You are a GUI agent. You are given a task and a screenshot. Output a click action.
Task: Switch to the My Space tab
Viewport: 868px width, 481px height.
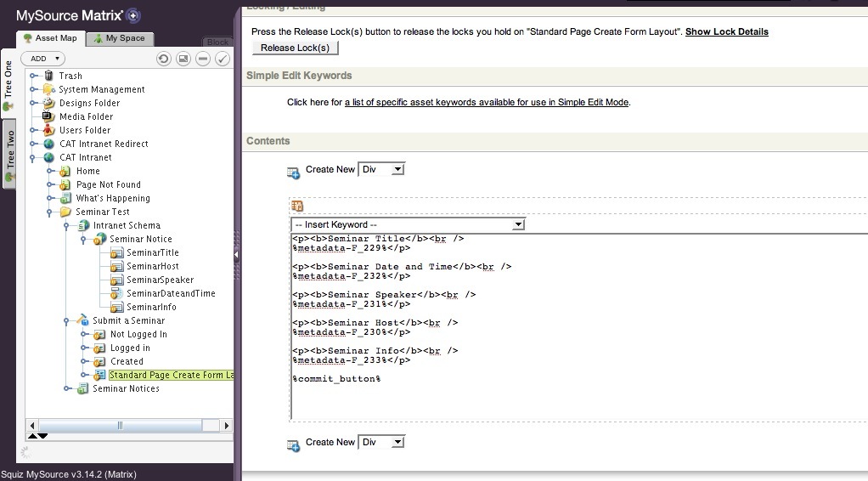tap(119, 38)
